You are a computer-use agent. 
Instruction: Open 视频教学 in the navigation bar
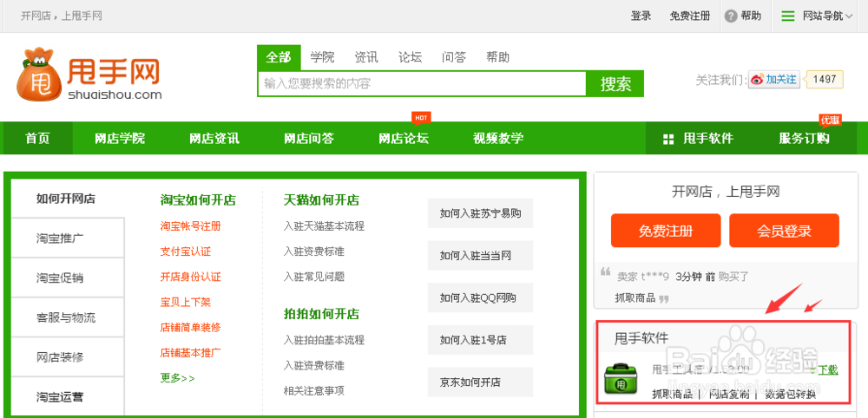point(498,138)
